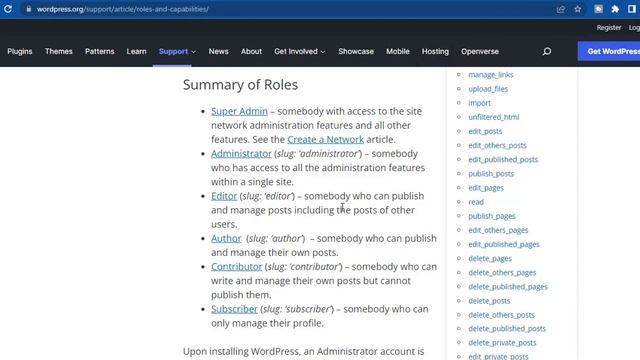
Task: Bookmark this page with the star icon
Action: point(578,9)
